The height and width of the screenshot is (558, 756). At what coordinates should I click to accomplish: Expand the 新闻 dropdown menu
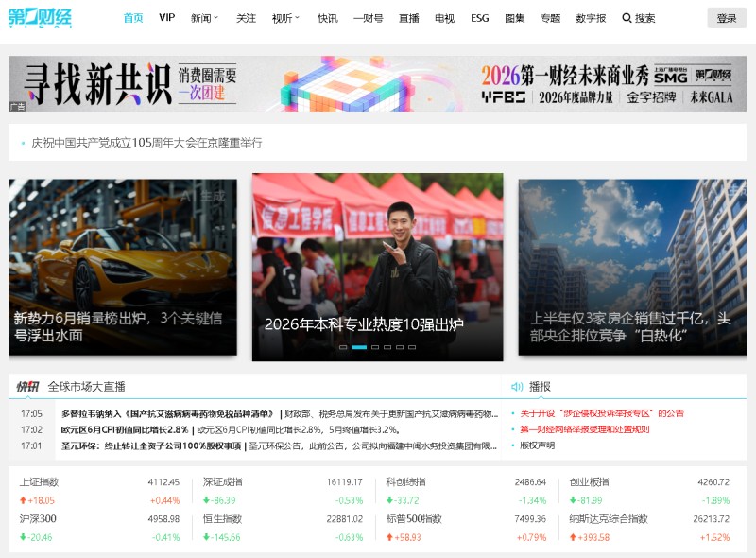coord(204,18)
